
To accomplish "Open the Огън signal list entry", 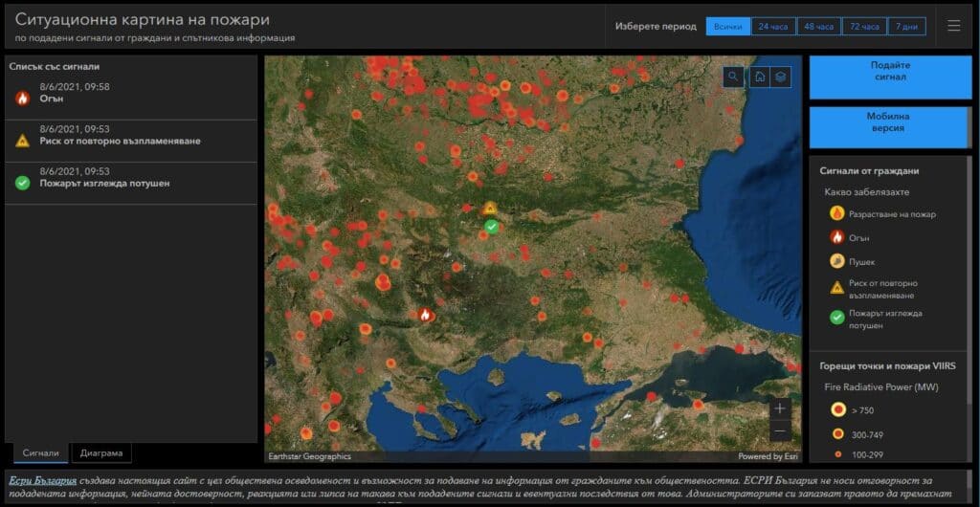I will click(131, 98).
